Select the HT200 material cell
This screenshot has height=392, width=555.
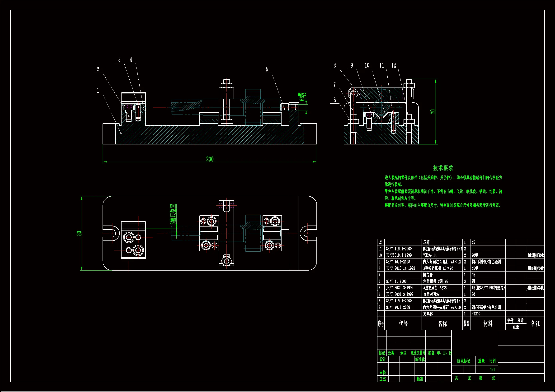pyautogui.click(x=476, y=314)
